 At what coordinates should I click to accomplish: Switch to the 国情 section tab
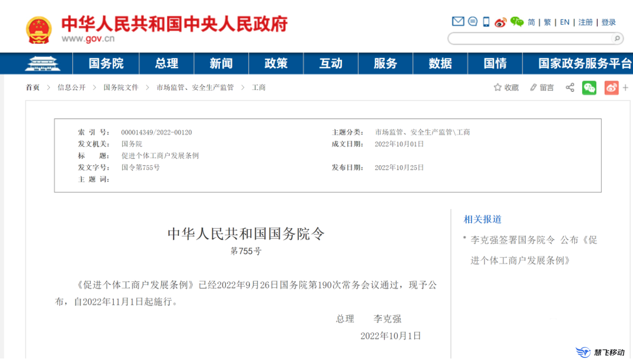(494, 64)
